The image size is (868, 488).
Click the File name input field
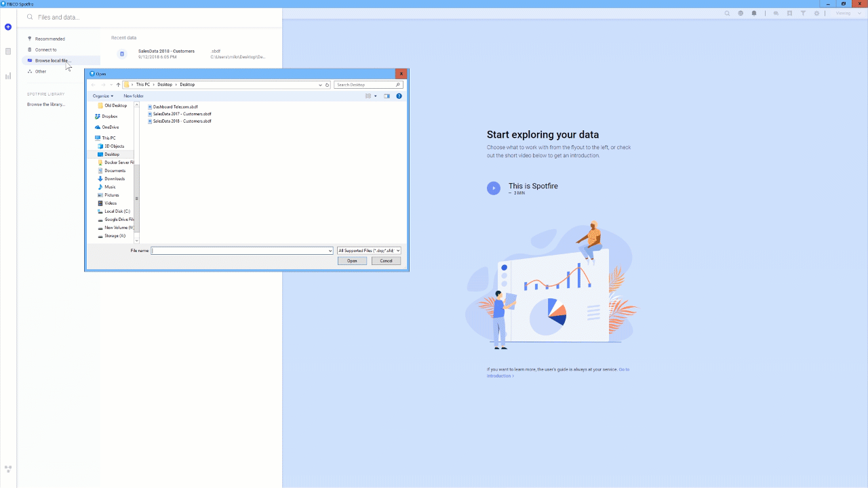(241, 251)
